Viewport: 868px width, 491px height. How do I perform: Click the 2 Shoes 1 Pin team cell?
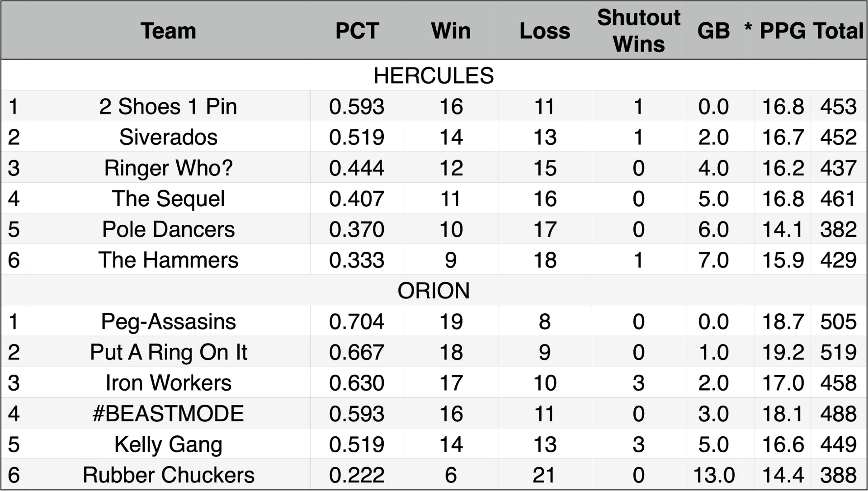click(x=168, y=107)
